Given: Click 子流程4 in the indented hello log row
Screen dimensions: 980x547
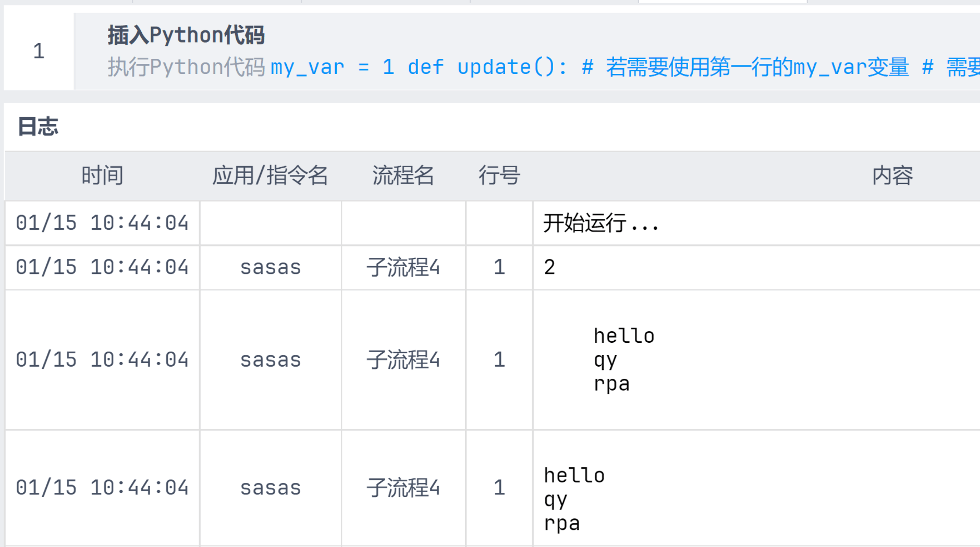Looking at the screenshot, I should [403, 360].
